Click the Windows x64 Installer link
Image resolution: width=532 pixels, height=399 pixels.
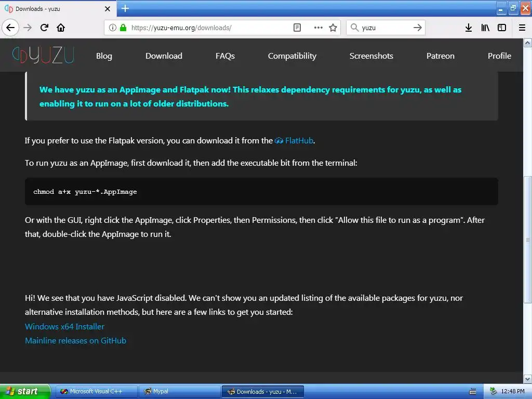coord(64,326)
